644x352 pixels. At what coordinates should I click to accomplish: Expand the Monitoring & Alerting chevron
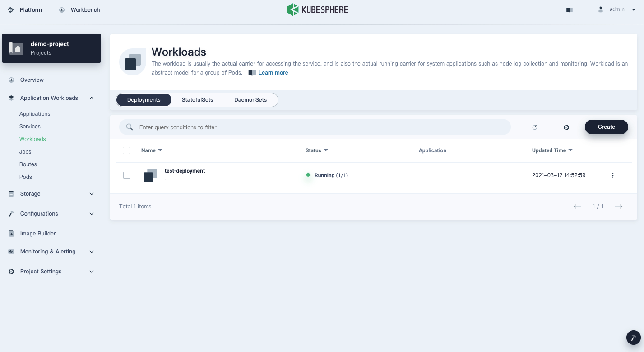(92, 252)
